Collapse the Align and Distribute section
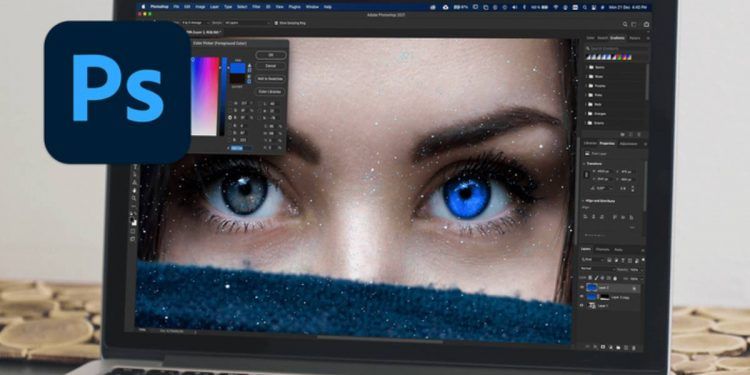The image size is (750, 375). 583,201
